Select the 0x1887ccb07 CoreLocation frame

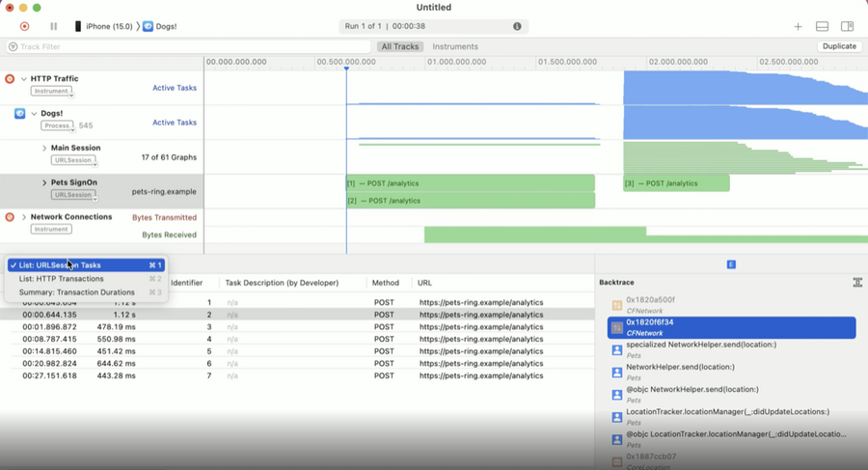(x=731, y=461)
